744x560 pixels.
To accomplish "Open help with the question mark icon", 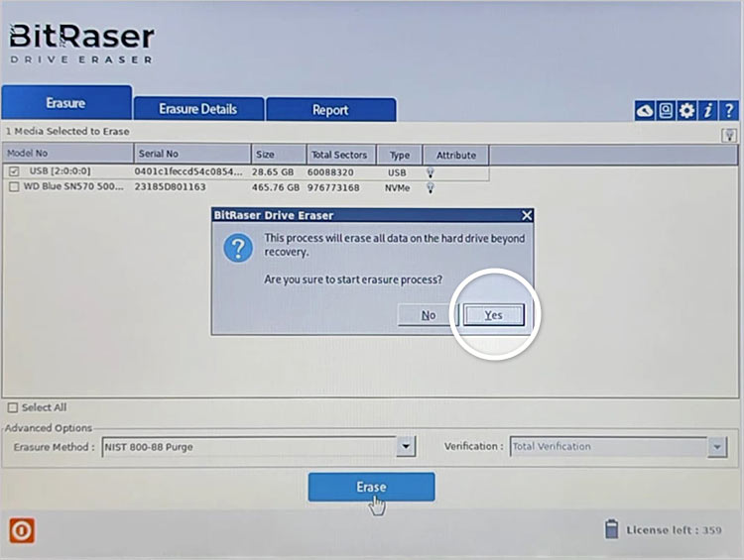I will click(728, 111).
